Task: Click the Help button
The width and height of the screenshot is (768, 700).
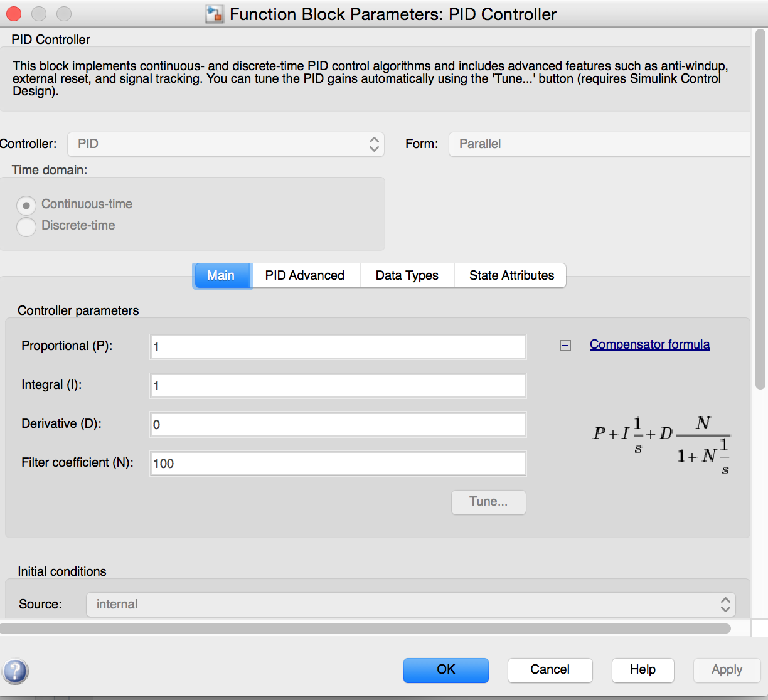Action: 643,670
